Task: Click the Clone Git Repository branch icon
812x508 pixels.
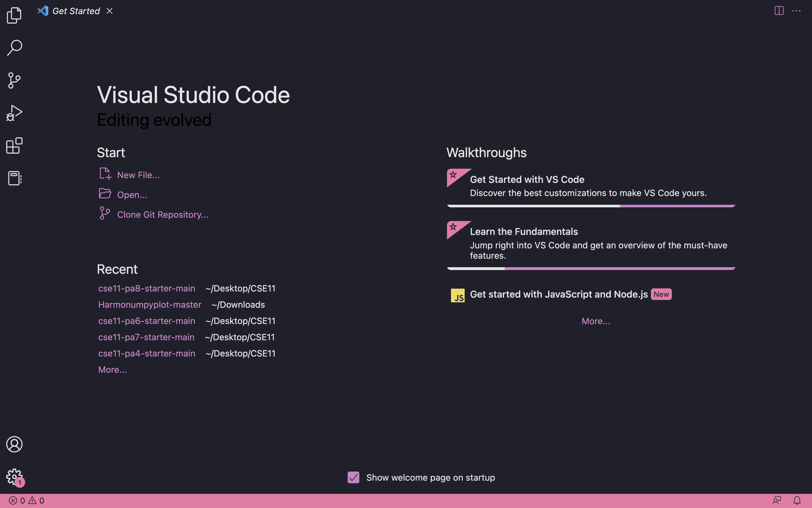Action: click(105, 213)
